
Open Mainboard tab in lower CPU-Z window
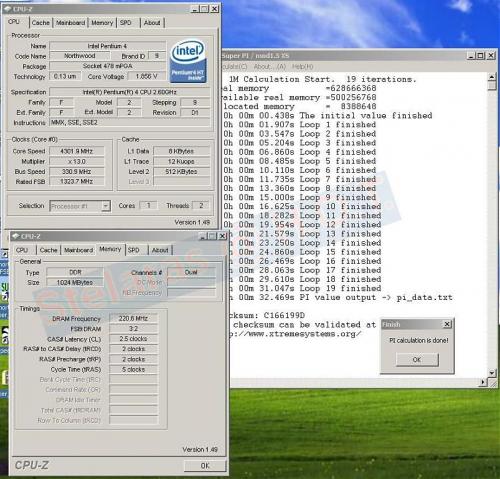[79, 250]
